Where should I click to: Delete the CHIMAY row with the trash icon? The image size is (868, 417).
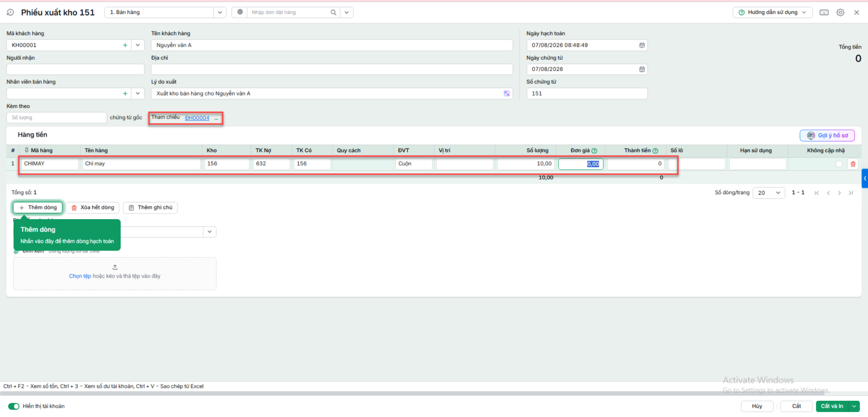853,164
